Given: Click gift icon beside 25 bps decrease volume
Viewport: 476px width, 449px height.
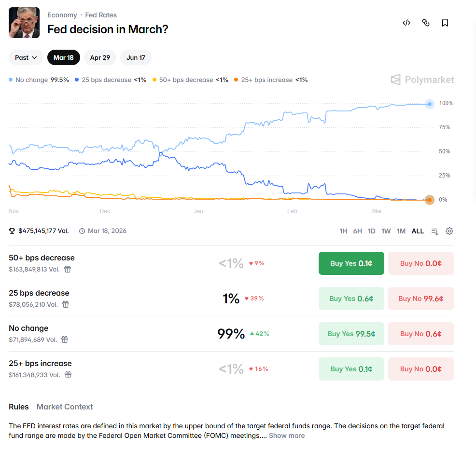Looking at the screenshot, I should coord(66,304).
